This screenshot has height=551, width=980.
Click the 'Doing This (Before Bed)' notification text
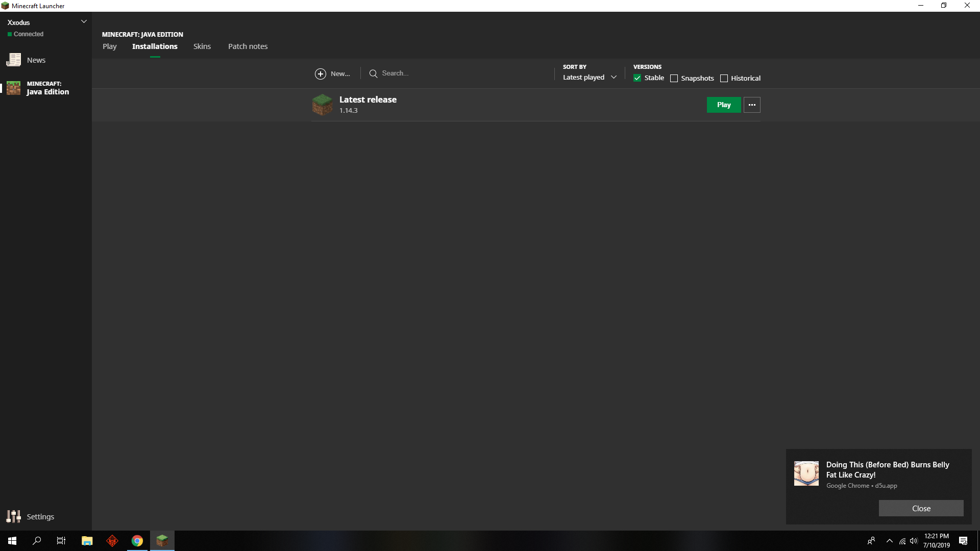pyautogui.click(x=888, y=469)
